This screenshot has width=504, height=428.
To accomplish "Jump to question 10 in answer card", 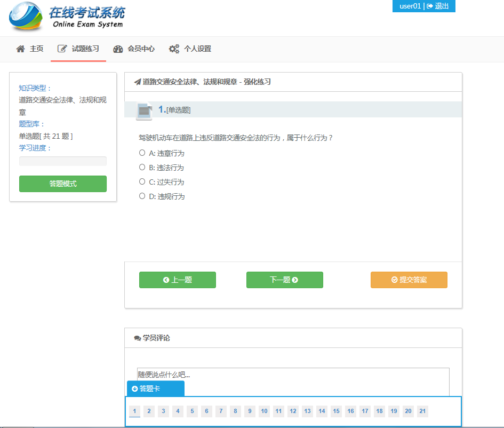I will tap(264, 411).
